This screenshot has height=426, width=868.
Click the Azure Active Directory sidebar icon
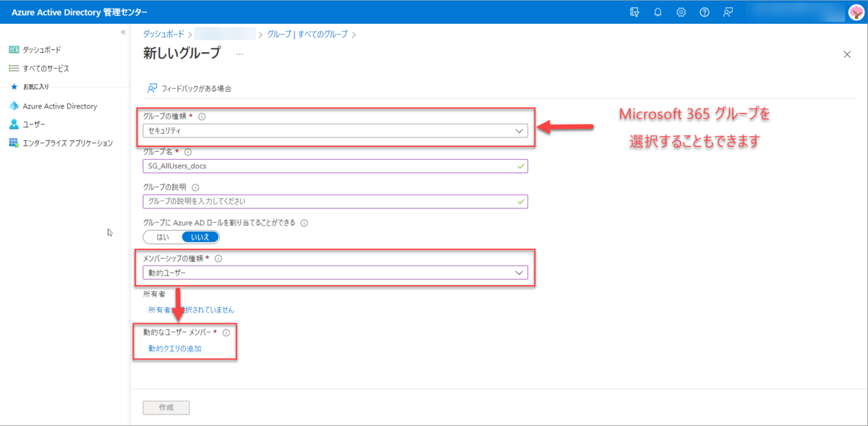click(13, 106)
